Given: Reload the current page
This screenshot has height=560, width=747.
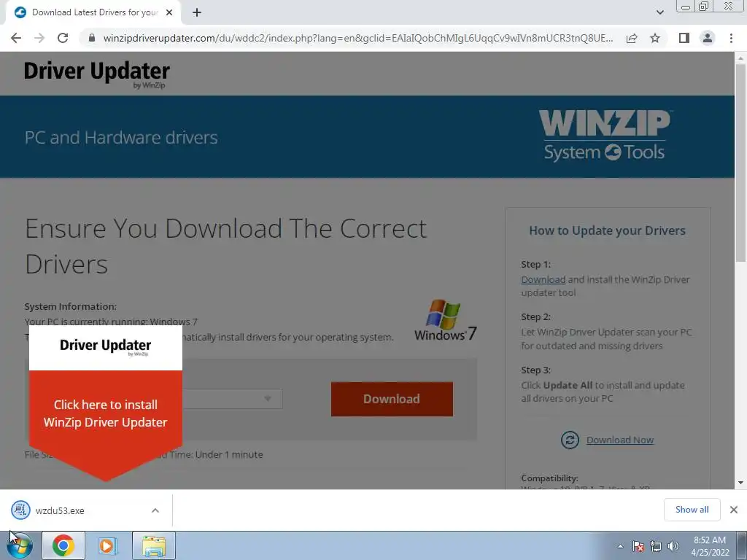Looking at the screenshot, I should [63, 38].
